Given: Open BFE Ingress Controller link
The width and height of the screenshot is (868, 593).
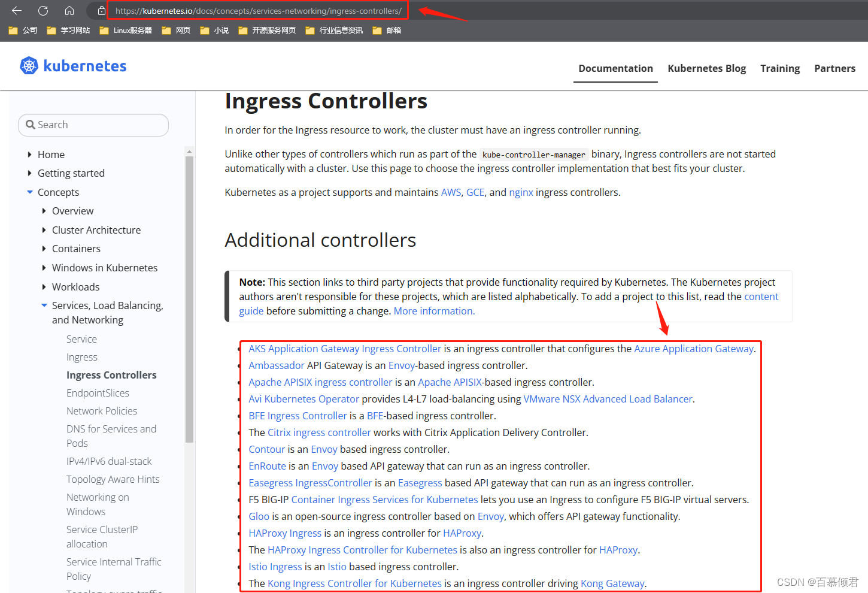Looking at the screenshot, I should click(x=298, y=416).
